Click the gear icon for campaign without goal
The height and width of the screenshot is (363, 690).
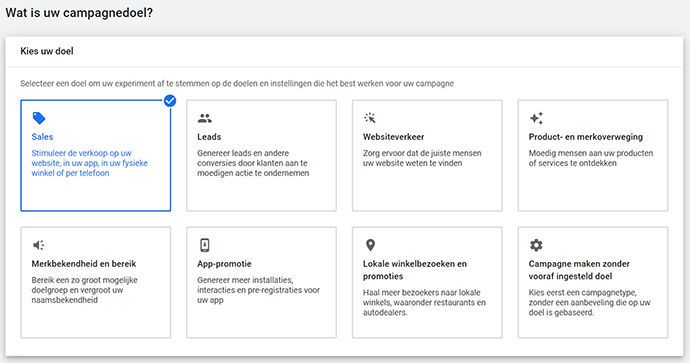click(536, 245)
